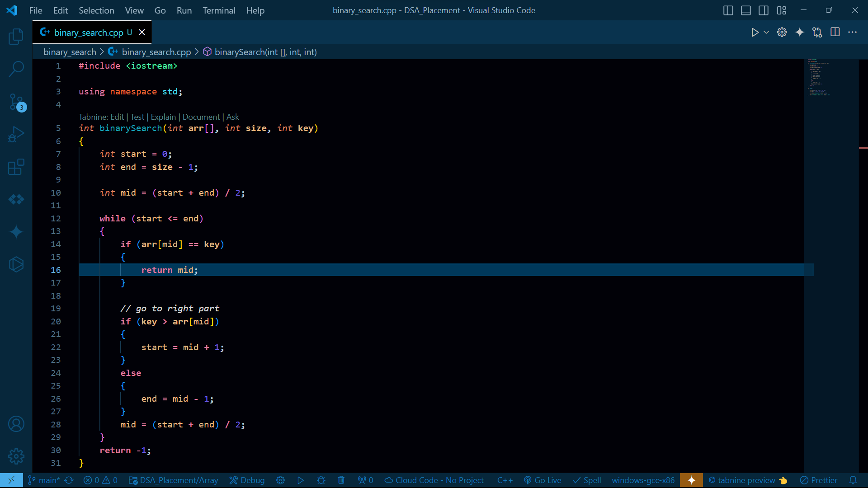Open the Cloud Code panel in the activity bar

tap(16, 199)
